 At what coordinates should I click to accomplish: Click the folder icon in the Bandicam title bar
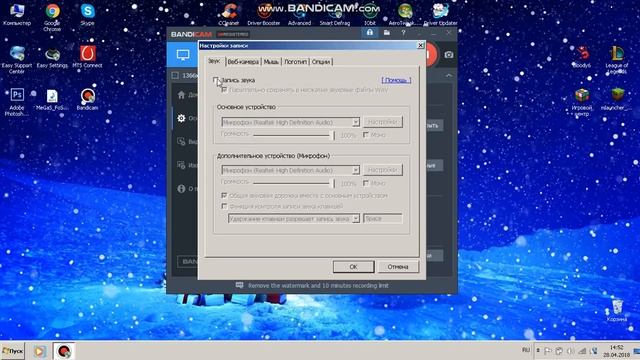coord(386,33)
